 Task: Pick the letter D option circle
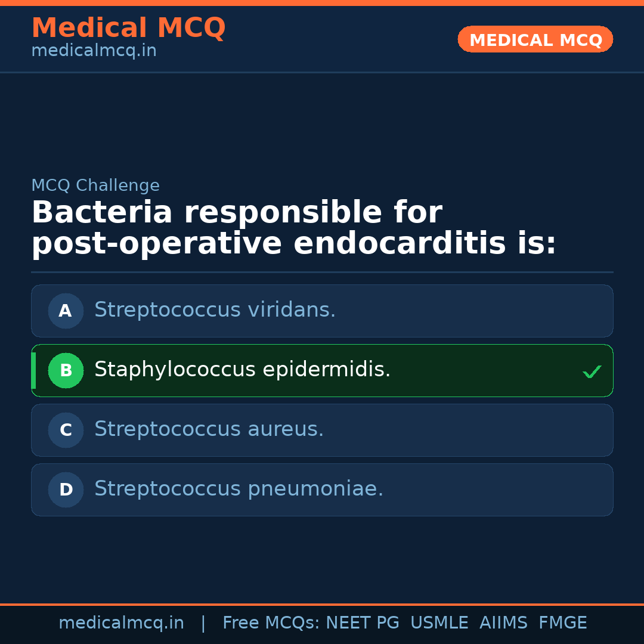pos(66,490)
